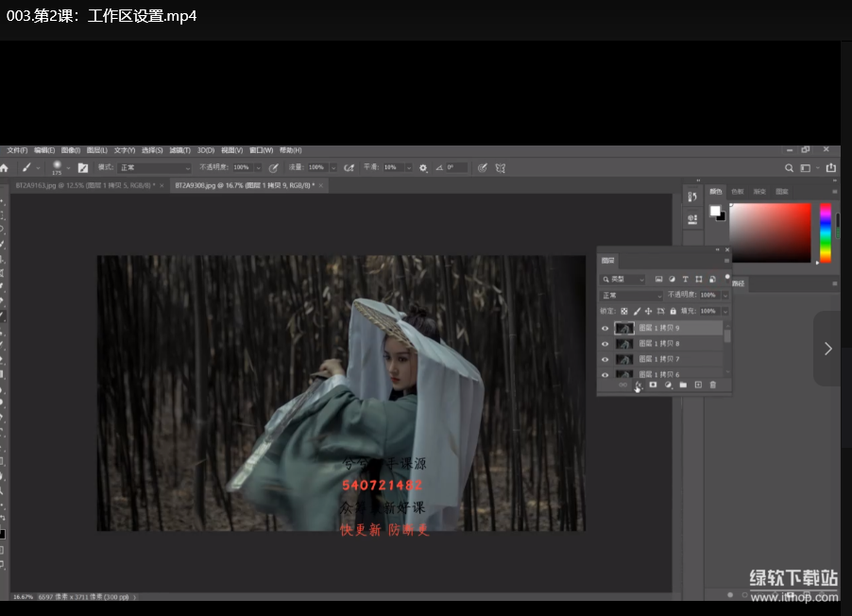Open smoothing options gear icon

coord(423,168)
